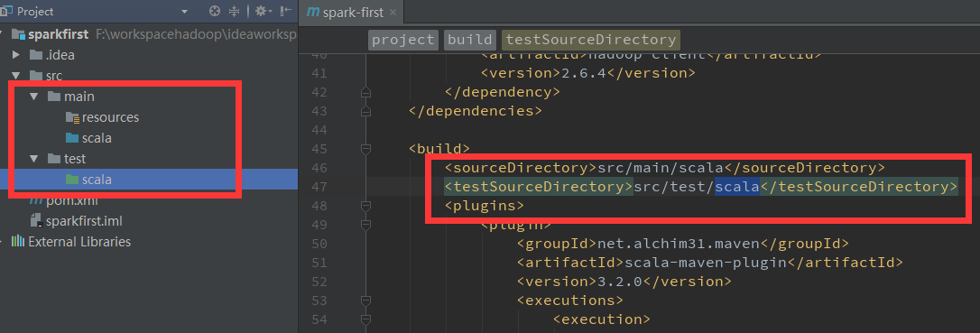The width and height of the screenshot is (980, 333).
Task: Click the green scala test folder icon
Action: click(x=71, y=180)
